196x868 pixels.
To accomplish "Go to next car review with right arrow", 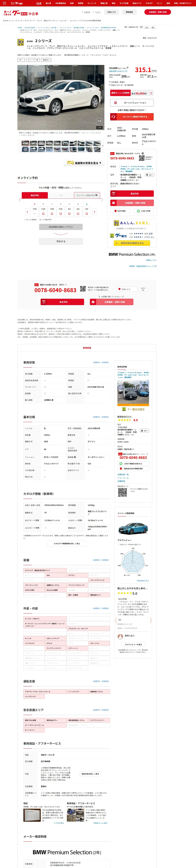I will tap(151, 620).
